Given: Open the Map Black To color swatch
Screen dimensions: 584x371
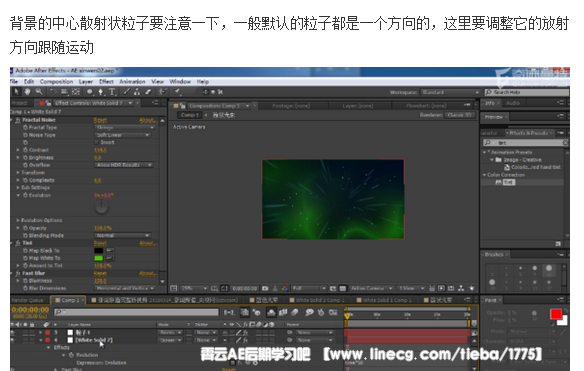Looking at the screenshot, I should [99, 250].
